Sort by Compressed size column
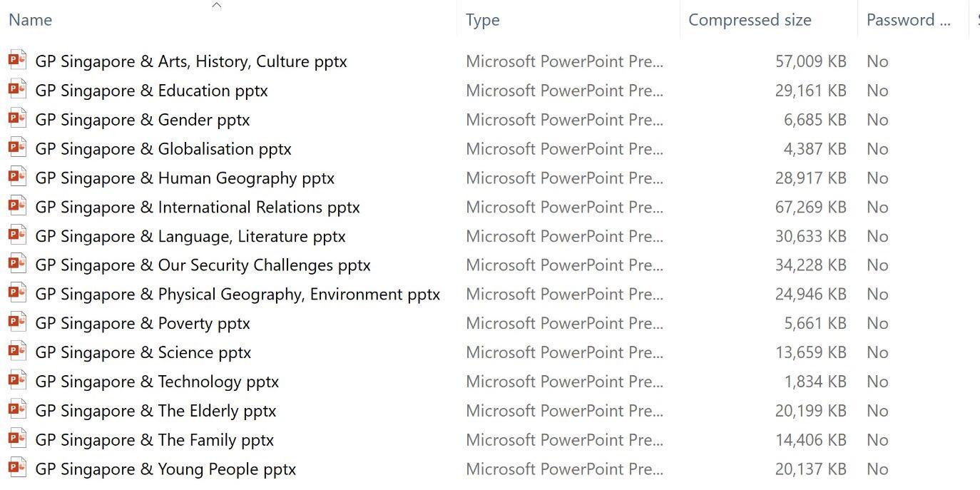 (x=750, y=20)
